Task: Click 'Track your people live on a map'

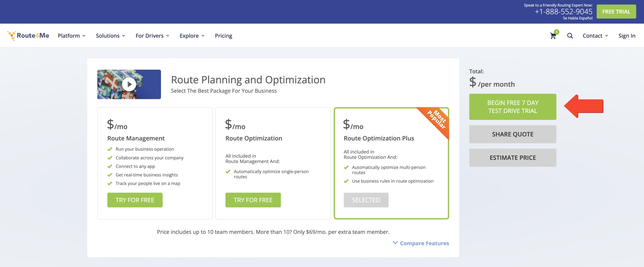Action: click(x=148, y=183)
